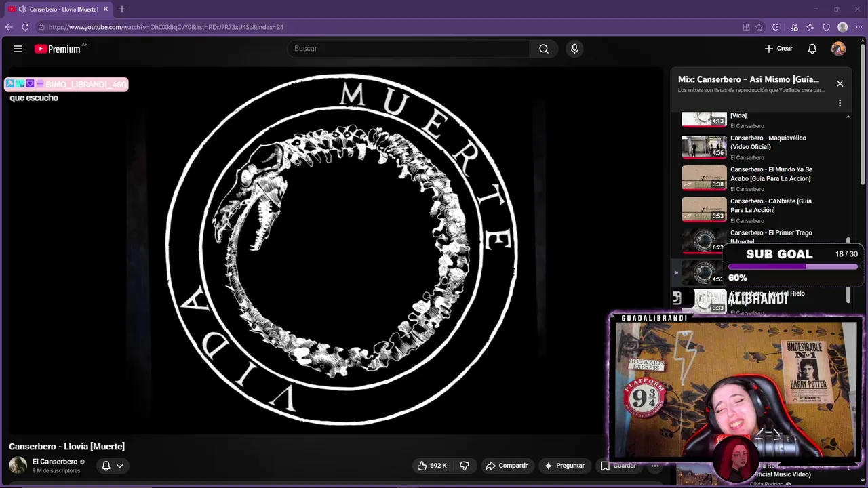Share the video via Compartir
This screenshot has width=868, height=488.
(507, 466)
